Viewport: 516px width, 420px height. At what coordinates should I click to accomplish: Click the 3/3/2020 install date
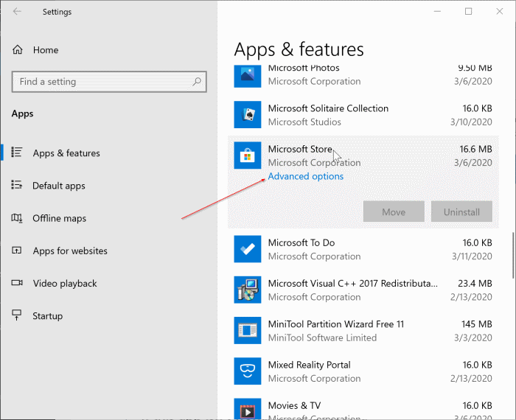tap(473, 337)
